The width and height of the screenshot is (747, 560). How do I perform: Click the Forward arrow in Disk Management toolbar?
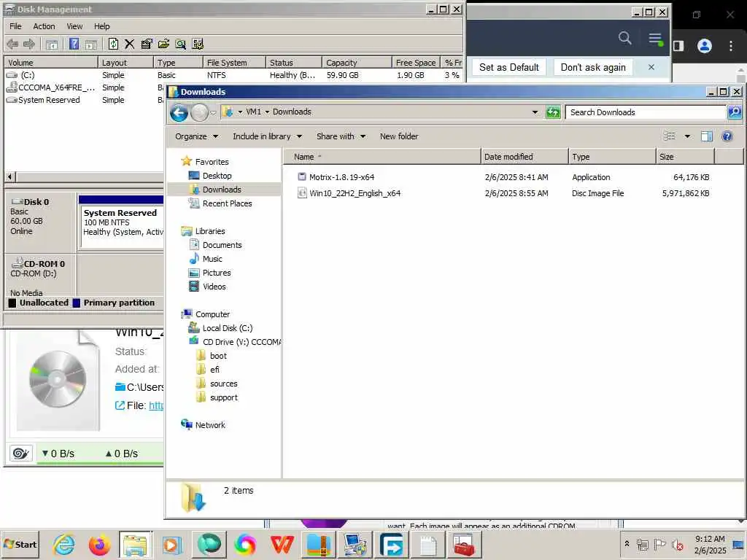coord(29,44)
